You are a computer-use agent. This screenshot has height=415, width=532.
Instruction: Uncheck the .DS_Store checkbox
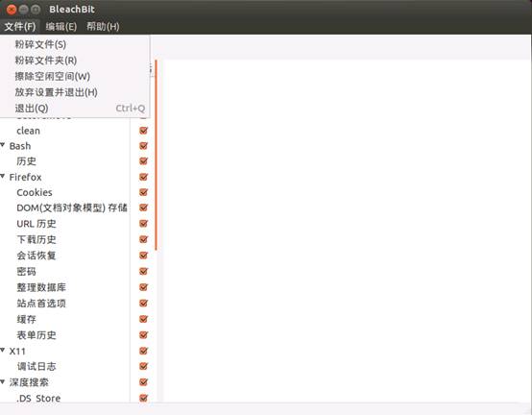point(143,398)
